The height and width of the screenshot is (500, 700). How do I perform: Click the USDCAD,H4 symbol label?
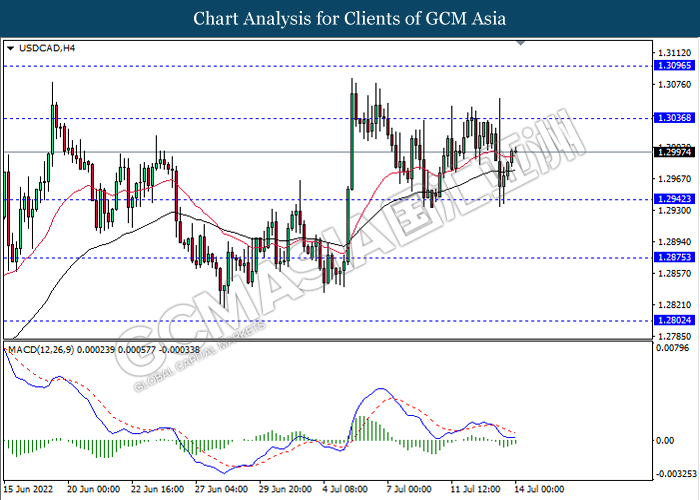pos(47,48)
